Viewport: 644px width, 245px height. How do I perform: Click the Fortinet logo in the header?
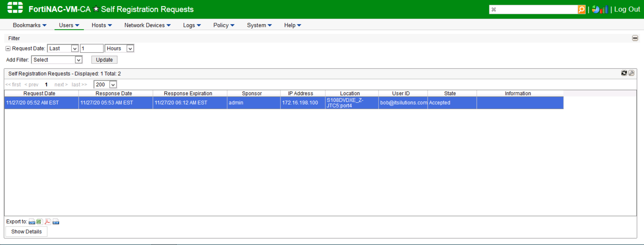[x=15, y=8]
